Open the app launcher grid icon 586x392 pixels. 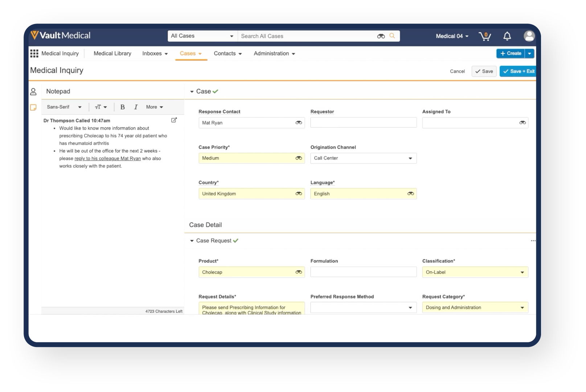pos(34,53)
